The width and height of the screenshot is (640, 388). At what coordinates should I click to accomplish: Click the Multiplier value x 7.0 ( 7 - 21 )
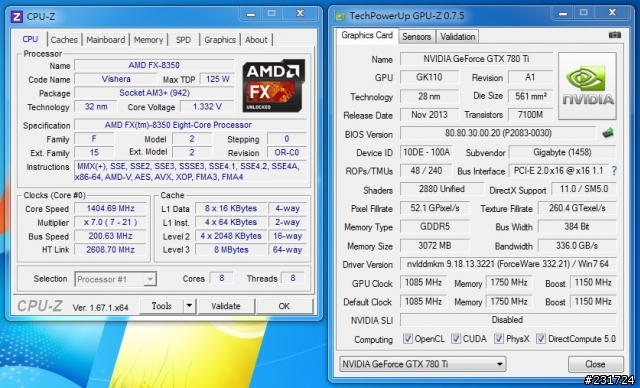tap(110, 222)
